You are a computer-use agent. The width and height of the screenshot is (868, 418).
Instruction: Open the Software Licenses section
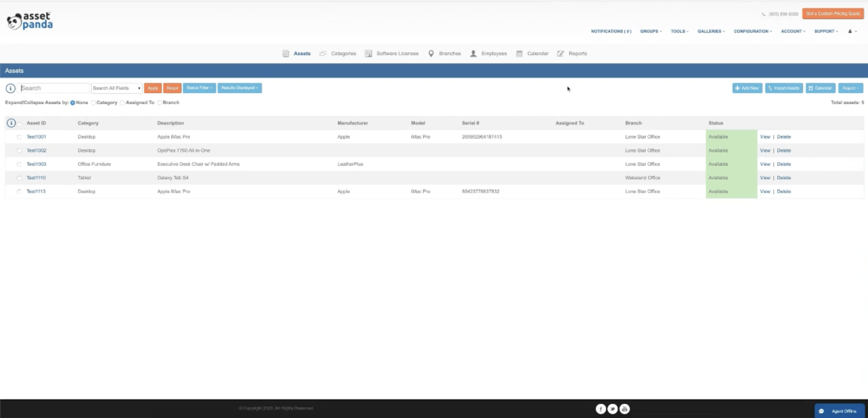coord(398,53)
